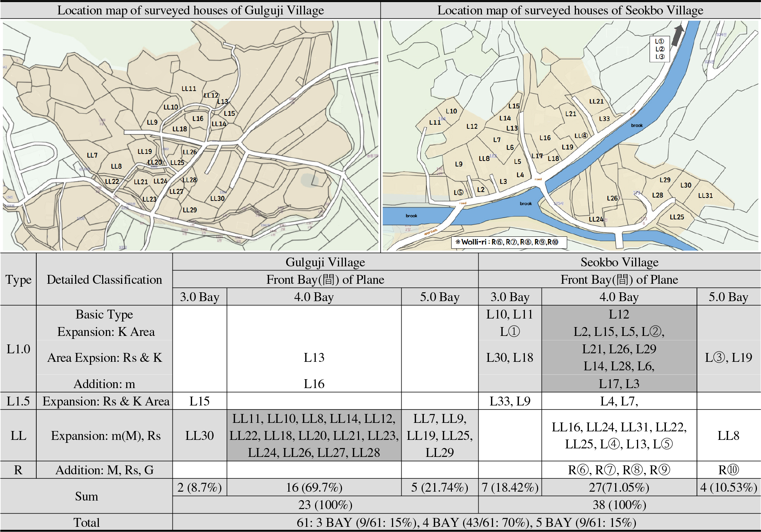Click the Seokbo 4.0 Bay column header
Screen dimensions: 761x532
pos(619,297)
